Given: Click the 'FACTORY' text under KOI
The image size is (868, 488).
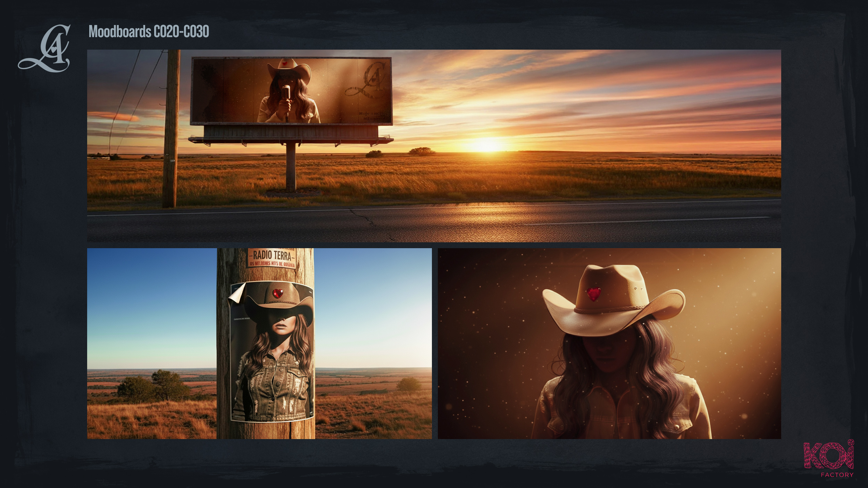Looking at the screenshot, I should [x=837, y=475].
